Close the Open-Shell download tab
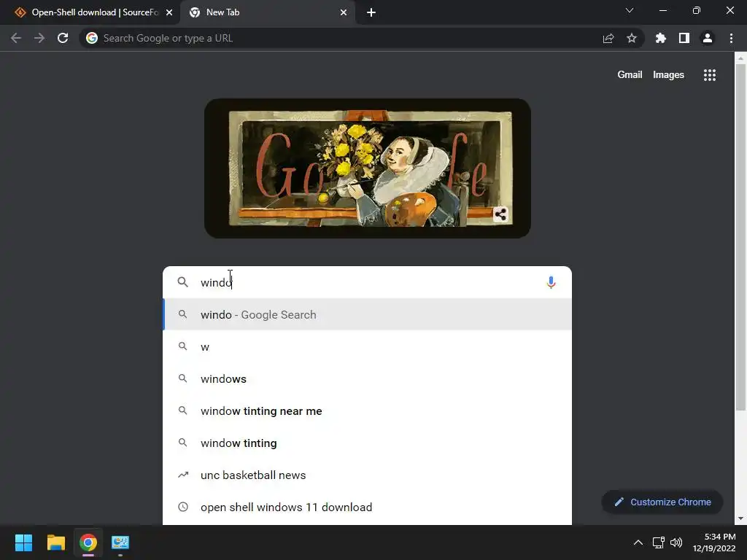Screen dimensions: 747x560 pyautogui.click(x=169, y=12)
